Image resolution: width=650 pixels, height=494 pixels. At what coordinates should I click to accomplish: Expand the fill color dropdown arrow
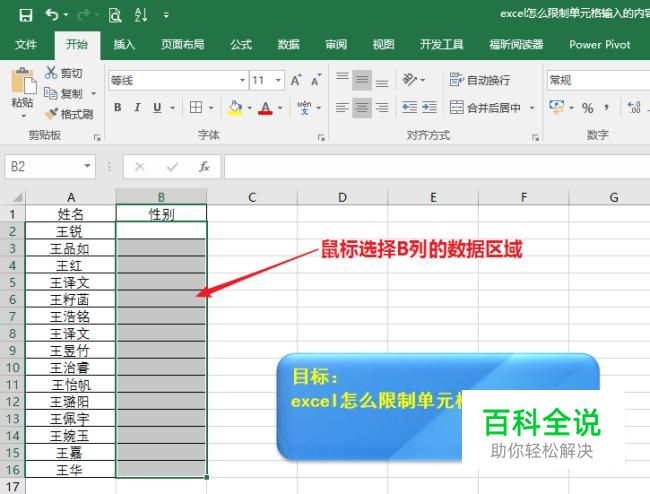click(x=250, y=108)
